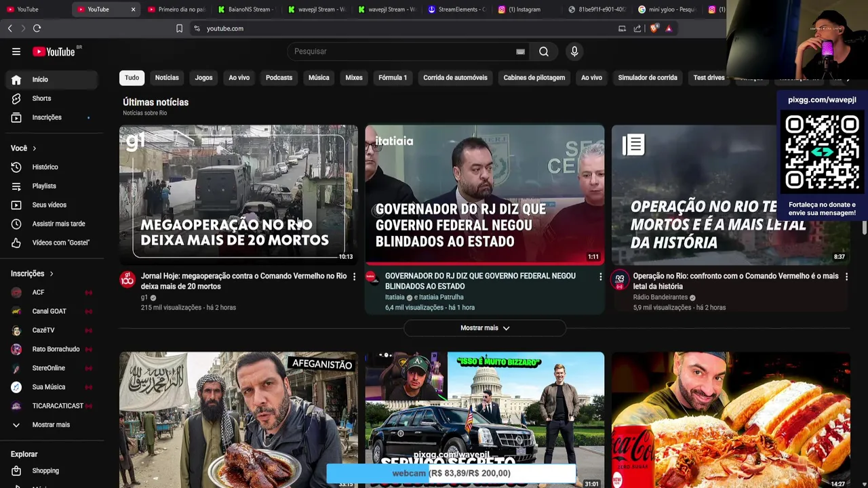Select the Jogos filter chip
This screenshot has width=868, height=488.
[203, 78]
